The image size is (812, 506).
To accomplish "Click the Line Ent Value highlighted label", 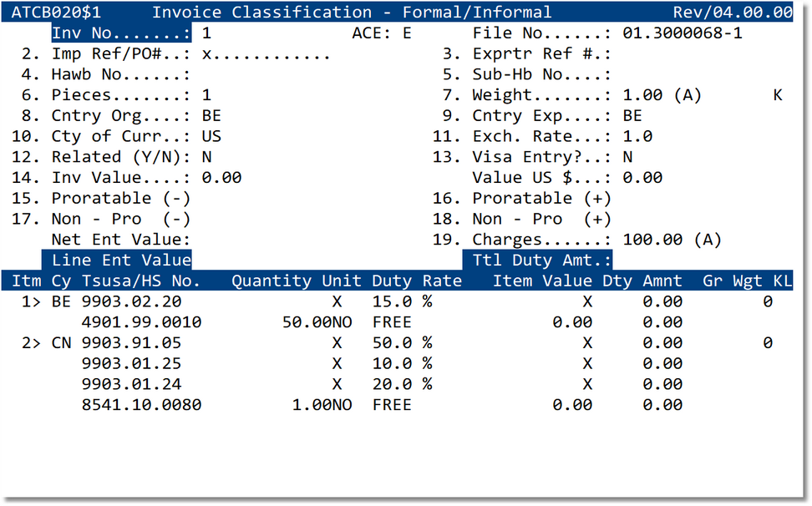I will coord(117,261).
